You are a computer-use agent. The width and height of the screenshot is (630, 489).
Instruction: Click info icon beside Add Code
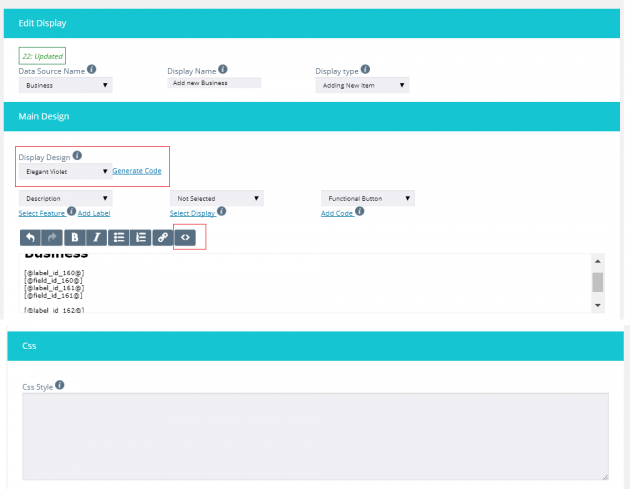(x=360, y=211)
